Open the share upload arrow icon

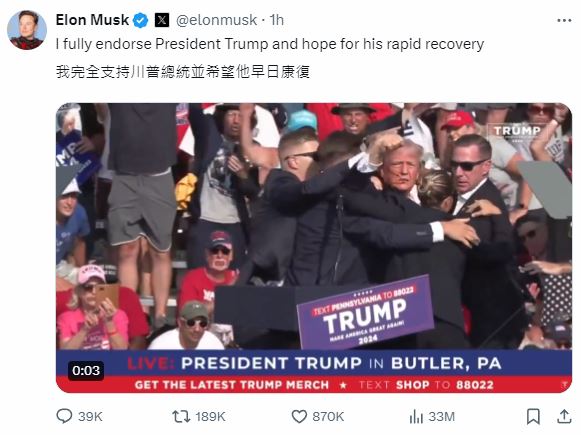(564, 416)
